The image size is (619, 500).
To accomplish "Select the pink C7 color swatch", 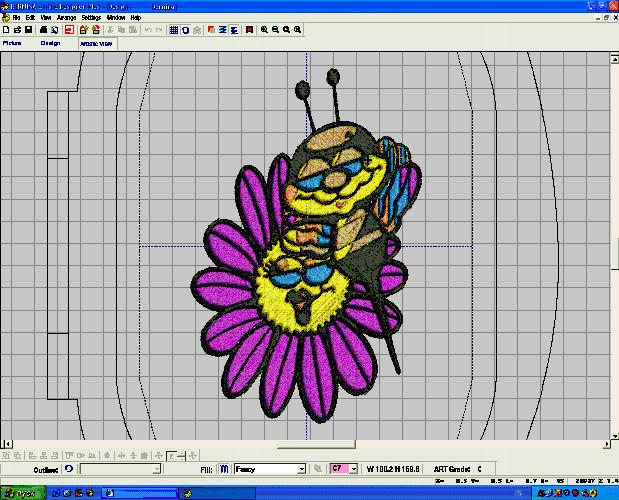I will [338, 468].
